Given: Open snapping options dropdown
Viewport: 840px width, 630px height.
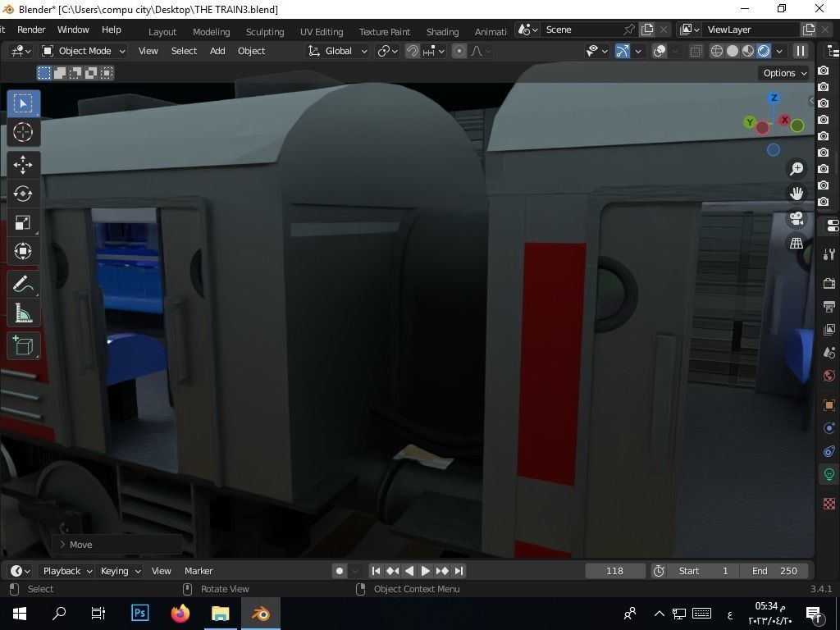Looking at the screenshot, I should pyautogui.click(x=434, y=51).
